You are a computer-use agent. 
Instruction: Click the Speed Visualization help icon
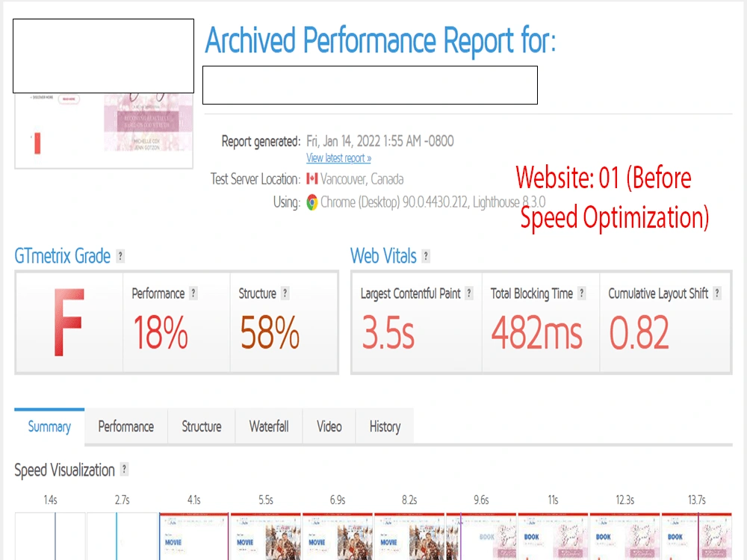(124, 470)
